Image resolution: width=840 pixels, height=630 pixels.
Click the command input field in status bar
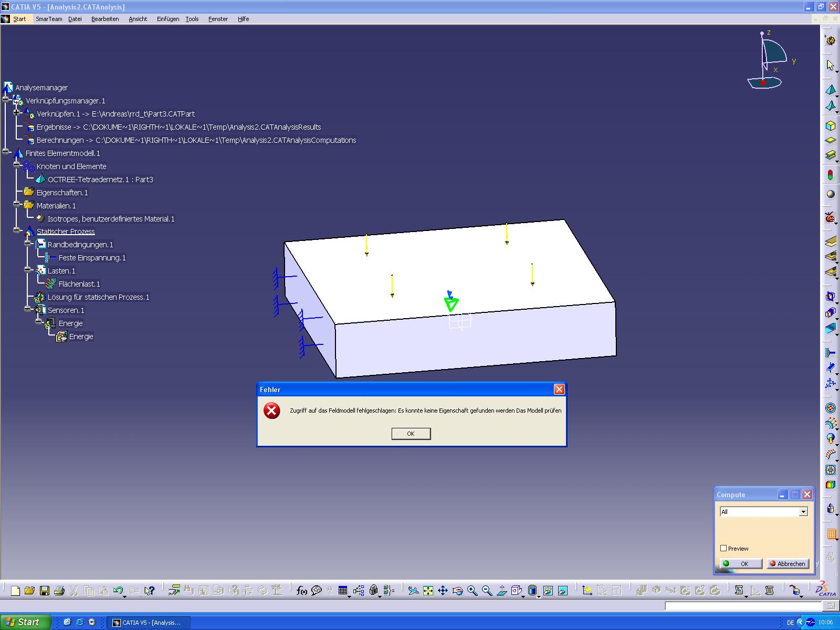click(x=744, y=606)
